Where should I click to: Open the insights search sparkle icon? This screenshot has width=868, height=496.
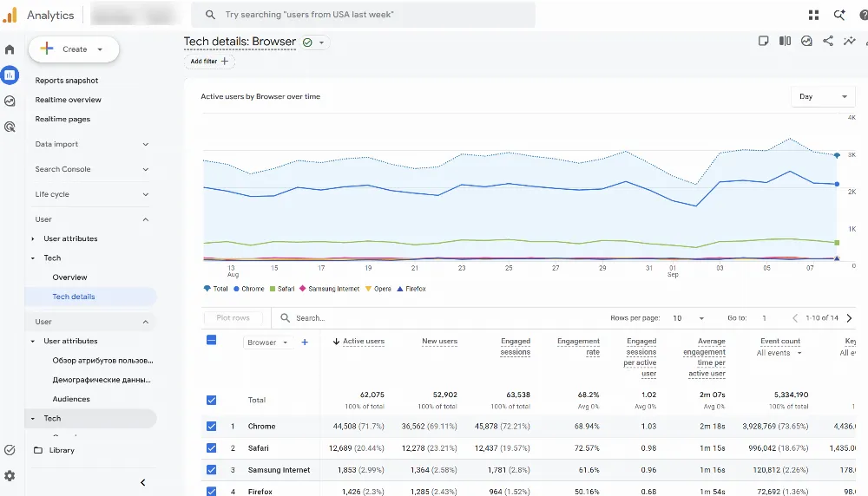[x=839, y=15]
